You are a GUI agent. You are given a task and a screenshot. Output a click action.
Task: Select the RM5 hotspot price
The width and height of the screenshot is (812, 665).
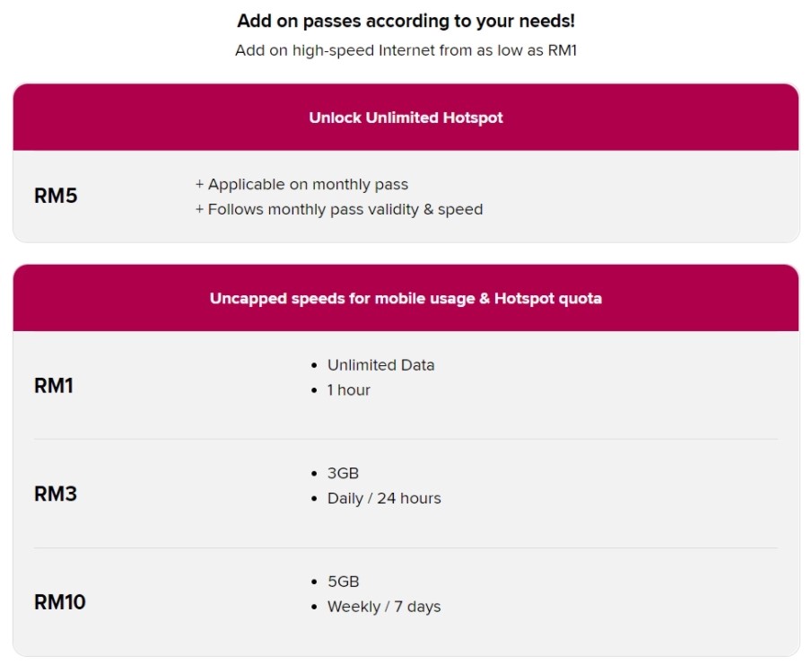coord(56,196)
